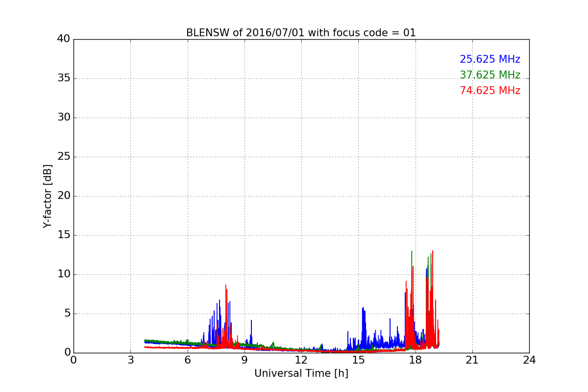The height and width of the screenshot is (392, 588).
Task: Click y-axis tick label '30'
Action: click(64, 118)
